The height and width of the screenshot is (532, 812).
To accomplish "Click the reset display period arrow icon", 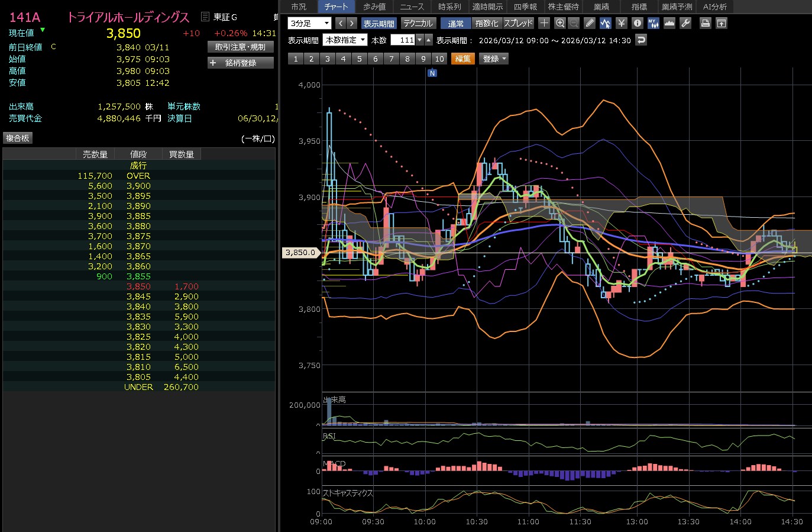I will [642, 40].
